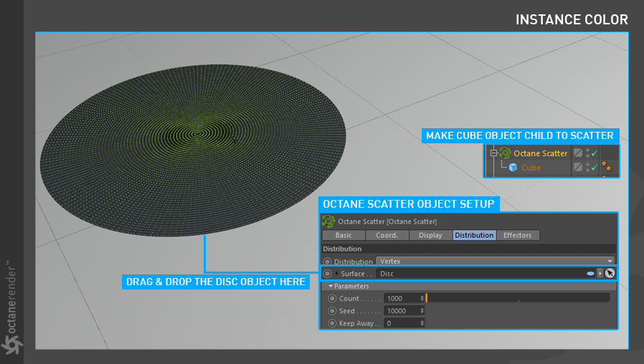
Task: Toggle the green enable checkmark for Cube
Action: click(x=595, y=168)
